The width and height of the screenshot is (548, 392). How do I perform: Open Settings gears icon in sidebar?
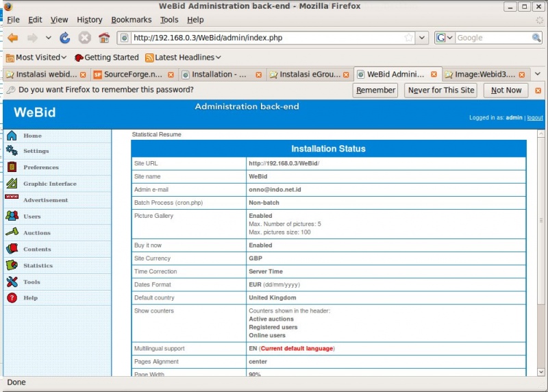(x=12, y=151)
